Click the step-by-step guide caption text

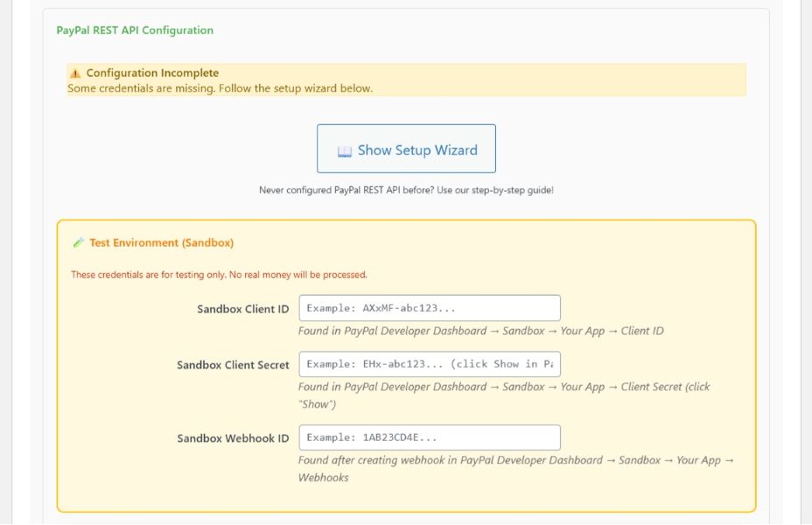[x=406, y=190]
